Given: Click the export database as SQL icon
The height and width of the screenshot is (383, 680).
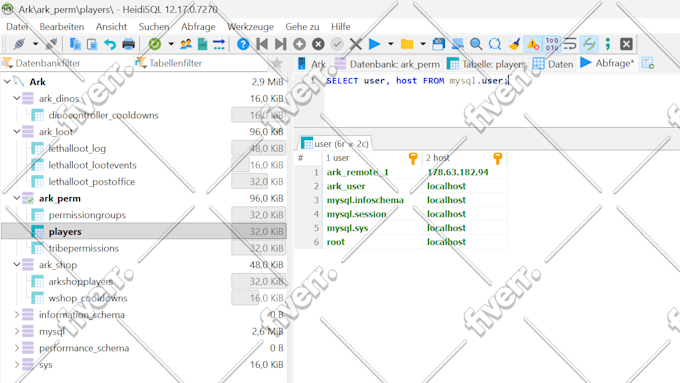Looking at the screenshot, I should click(203, 44).
